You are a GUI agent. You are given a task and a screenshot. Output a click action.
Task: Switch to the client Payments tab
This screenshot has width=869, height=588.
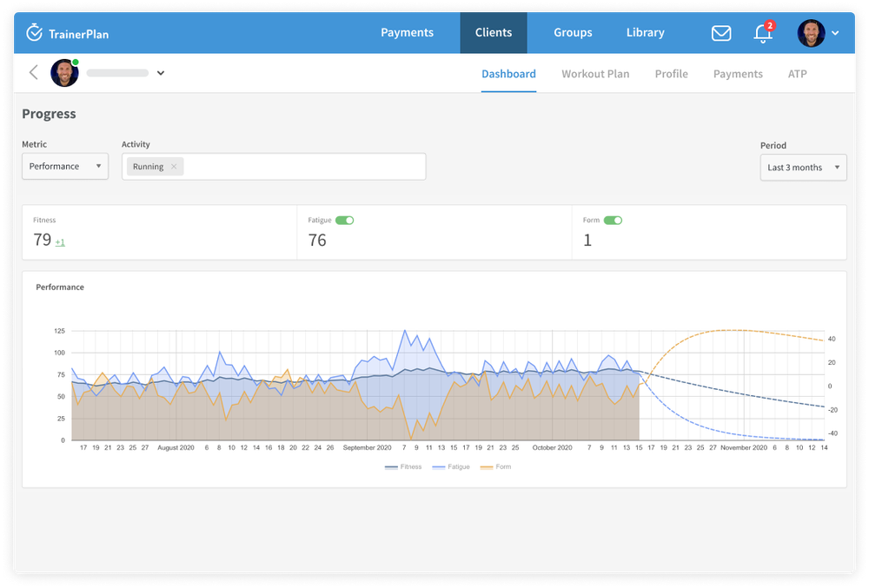pos(738,74)
